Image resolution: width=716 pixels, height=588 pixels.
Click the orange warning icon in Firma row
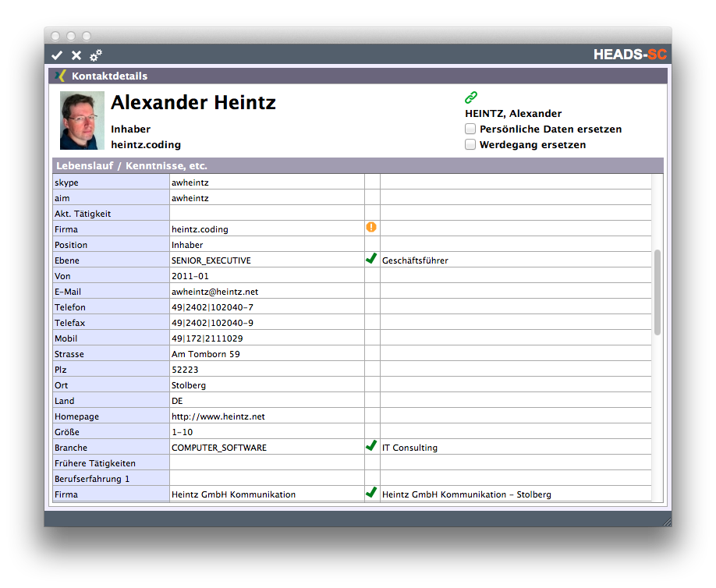coord(371,227)
